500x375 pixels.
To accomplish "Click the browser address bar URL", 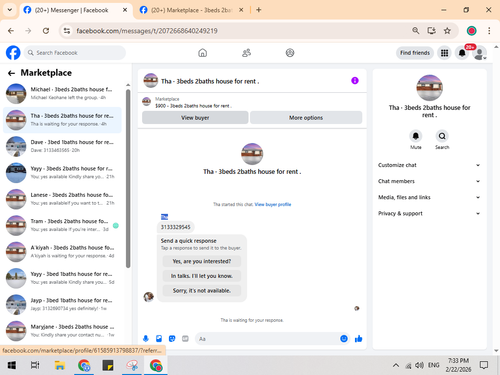I will pyautogui.click(x=147, y=31).
